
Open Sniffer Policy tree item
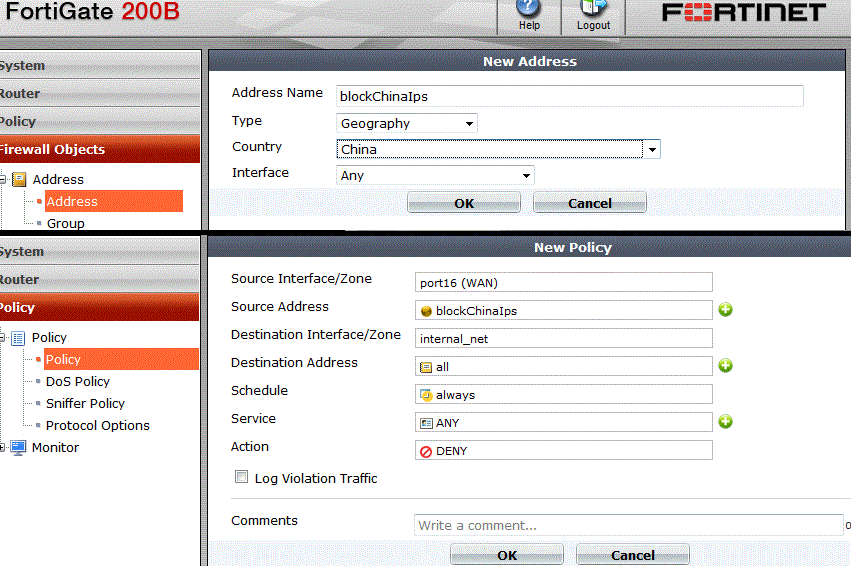85,404
